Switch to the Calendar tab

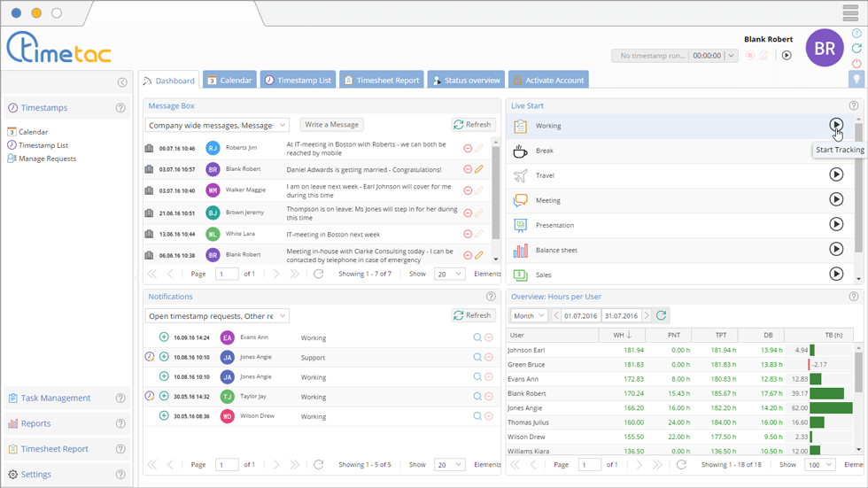coord(229,81)
